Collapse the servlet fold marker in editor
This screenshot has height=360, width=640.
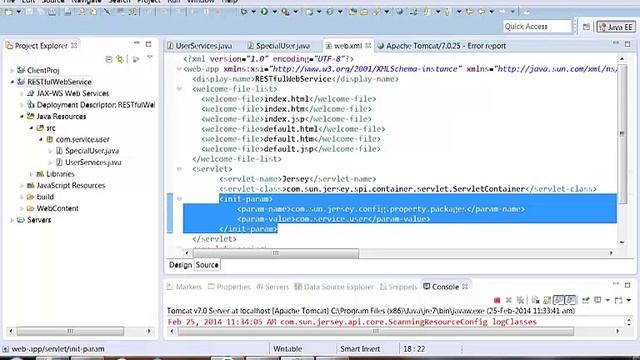(179, 169)
